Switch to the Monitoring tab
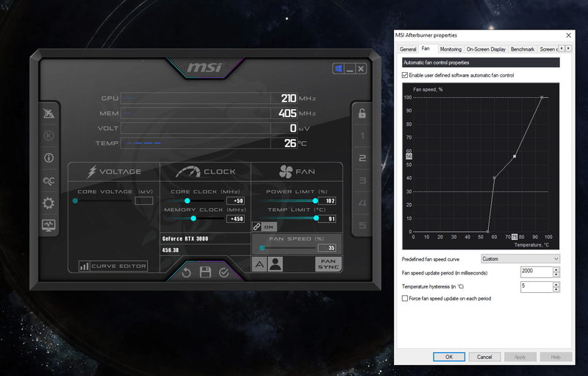This screenshot has width=588, height=376. [x=451, y=49]
